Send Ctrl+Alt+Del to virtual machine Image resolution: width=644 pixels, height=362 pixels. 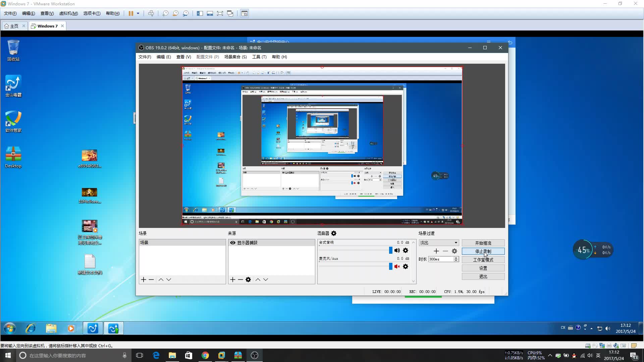[x=151, y=13]
